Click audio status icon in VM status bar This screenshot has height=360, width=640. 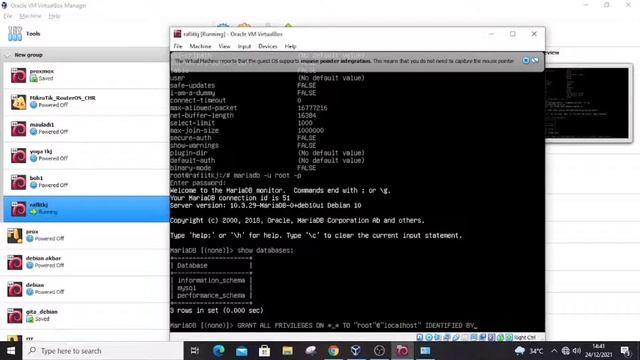(x=438, y=337)
